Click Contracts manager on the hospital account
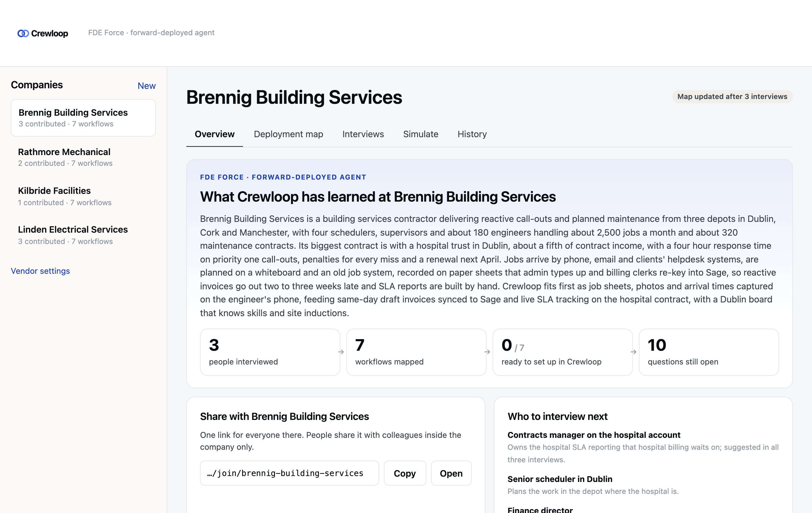Screen dimensions: 812x513 [593, 435]
